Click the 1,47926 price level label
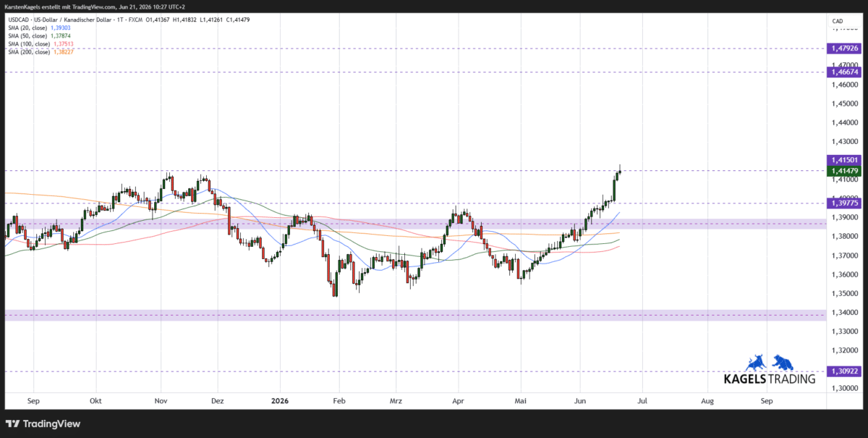 [844, 49]
